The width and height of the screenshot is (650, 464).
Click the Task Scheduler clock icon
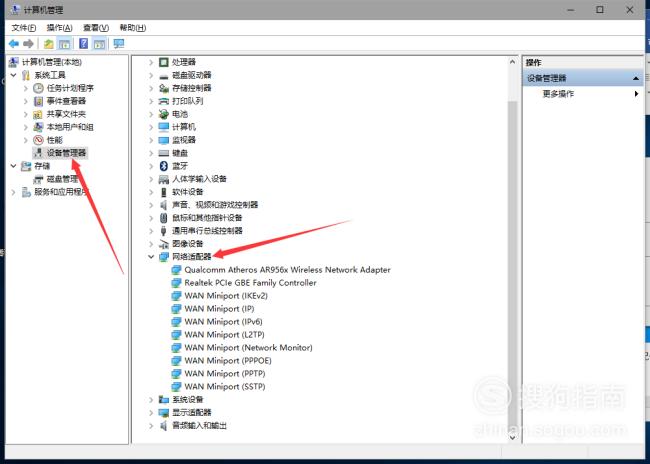[x=38, y=88]
